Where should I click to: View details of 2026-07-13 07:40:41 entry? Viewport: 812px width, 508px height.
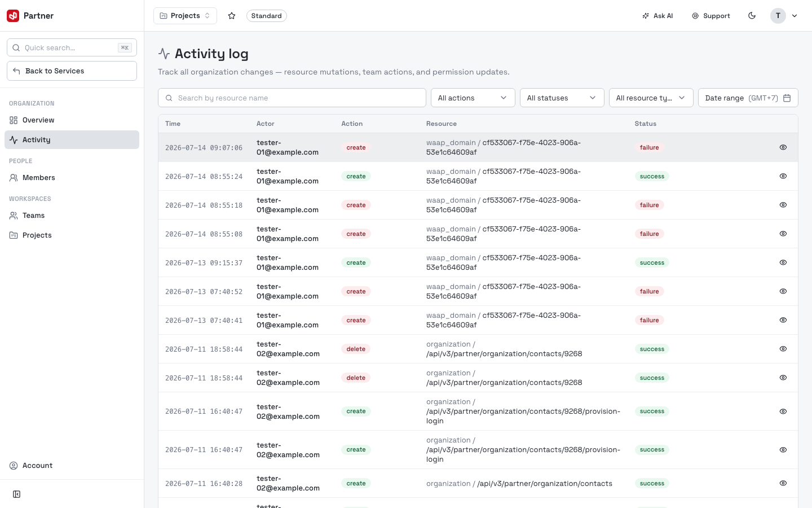click(783, 320)
